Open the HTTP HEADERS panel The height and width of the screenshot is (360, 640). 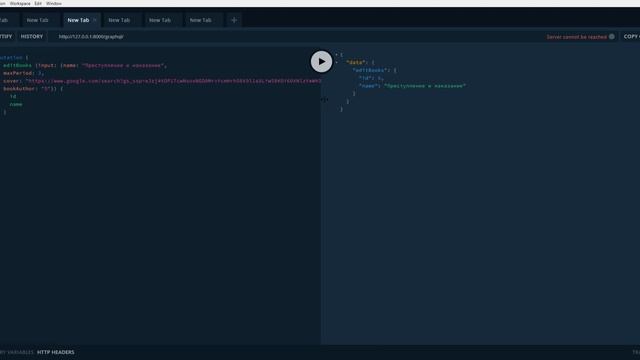point(56,352)
